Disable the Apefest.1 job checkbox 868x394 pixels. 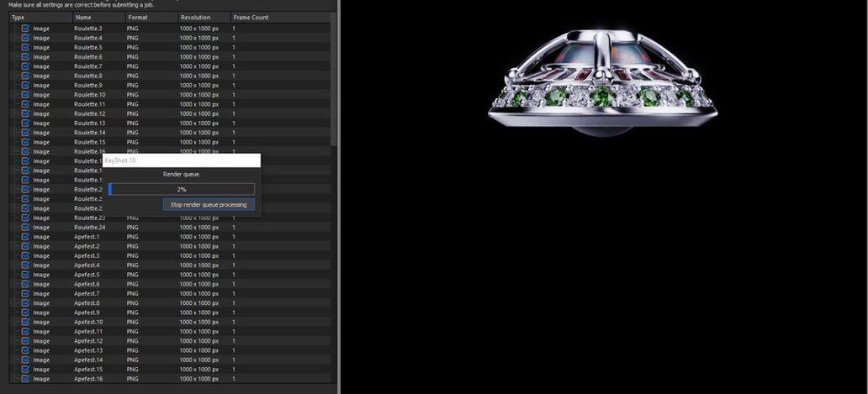pyautogui.click(x=25, y=237)
